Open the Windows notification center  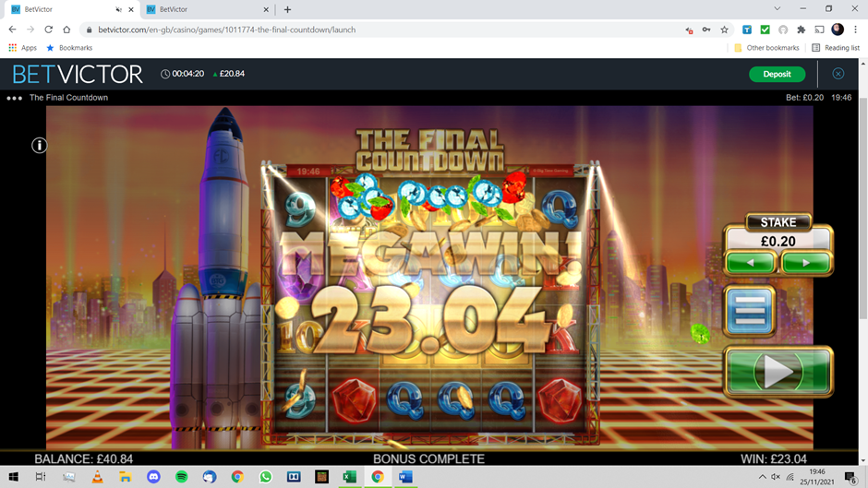point(850,477)
